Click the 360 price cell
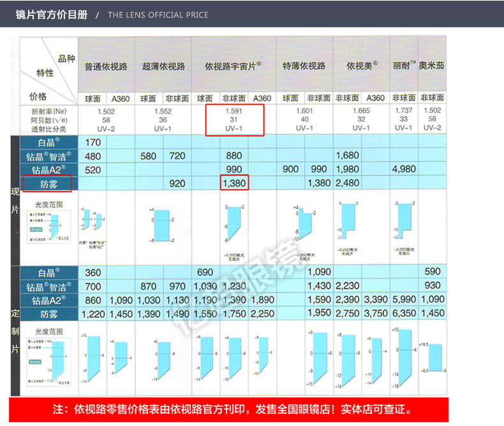 (x=93, y=273)
